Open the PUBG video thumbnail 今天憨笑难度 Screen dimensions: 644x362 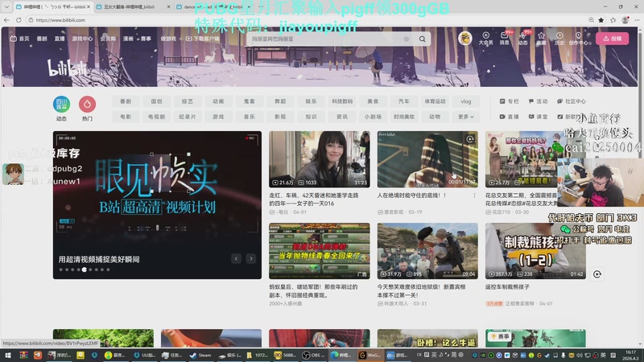pos(427,251)
